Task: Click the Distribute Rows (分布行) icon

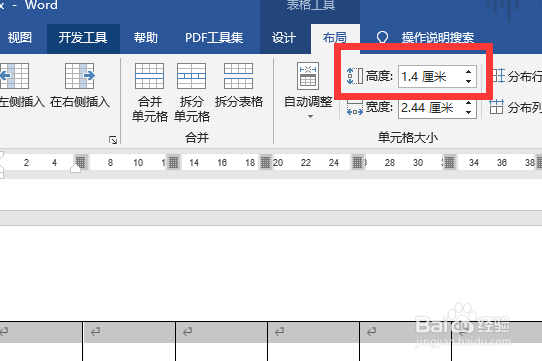Action: click(498, 76)
